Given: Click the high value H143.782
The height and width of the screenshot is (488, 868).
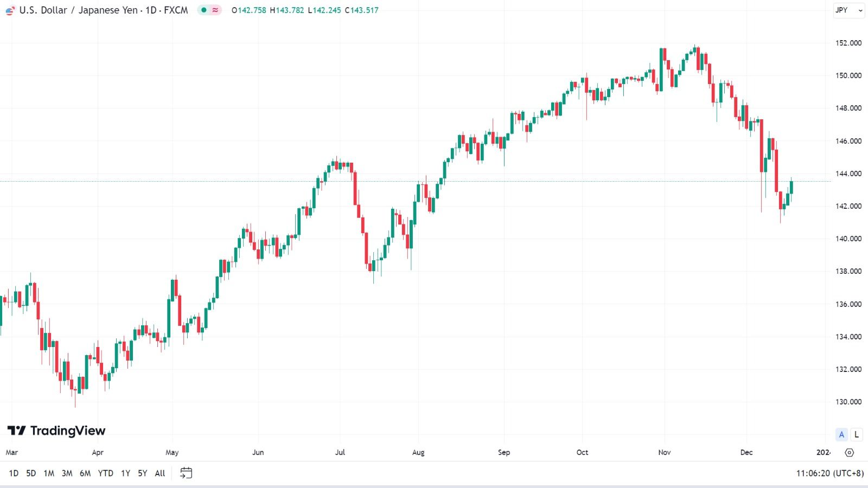Looking at the screenshot, I should [x=287, y=10].
